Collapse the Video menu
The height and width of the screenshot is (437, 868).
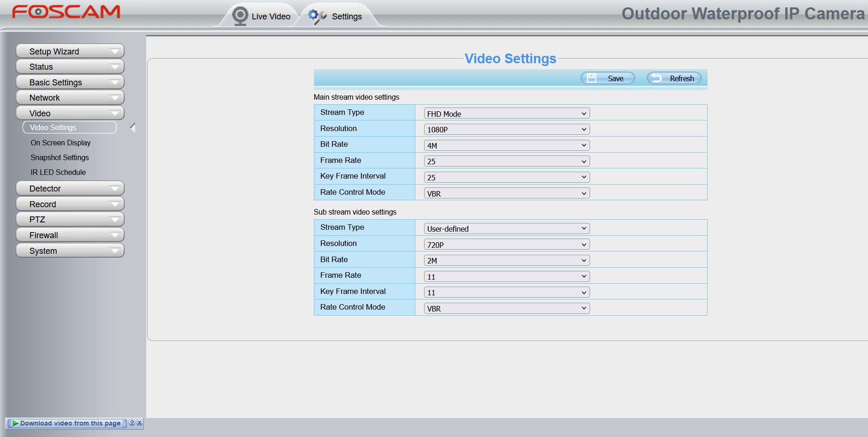tap(70, 113)
